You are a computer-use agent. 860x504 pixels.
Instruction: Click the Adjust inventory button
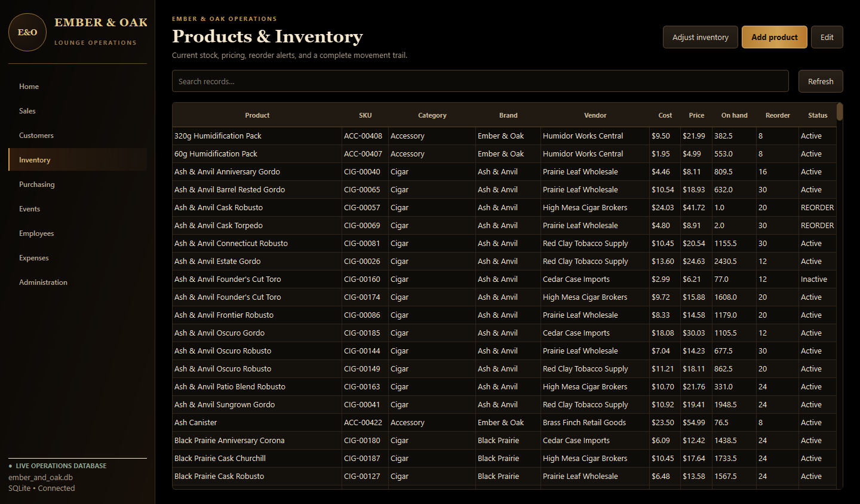[701, 37]
